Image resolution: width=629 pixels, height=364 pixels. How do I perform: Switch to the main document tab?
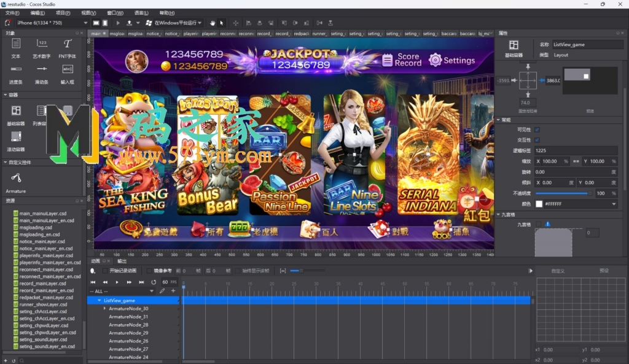pos(98,33)
